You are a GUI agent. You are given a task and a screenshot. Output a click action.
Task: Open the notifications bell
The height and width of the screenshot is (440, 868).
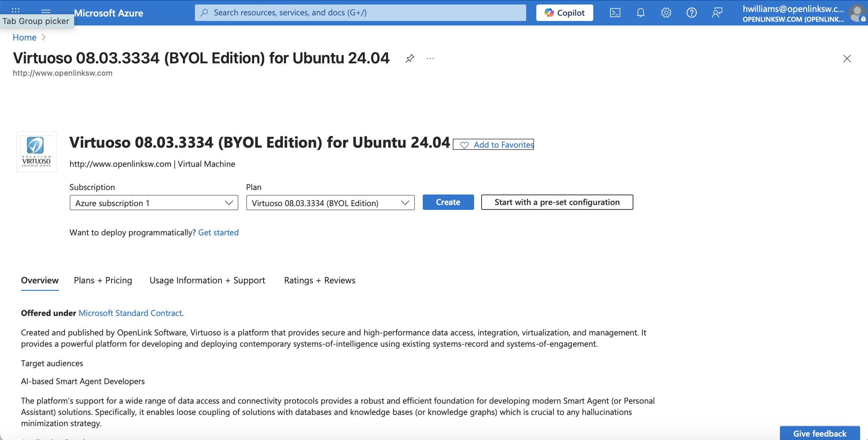click(x=641, y=13)
